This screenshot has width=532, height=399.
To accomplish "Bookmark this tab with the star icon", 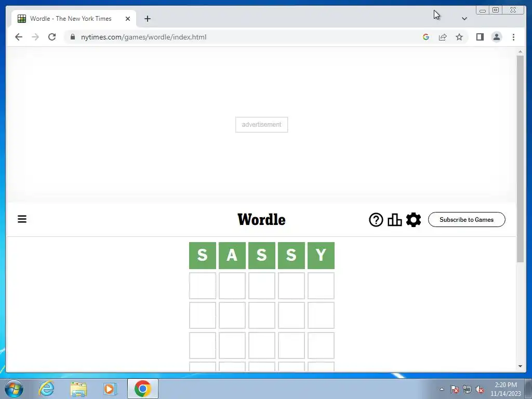I will coord(459,37).
